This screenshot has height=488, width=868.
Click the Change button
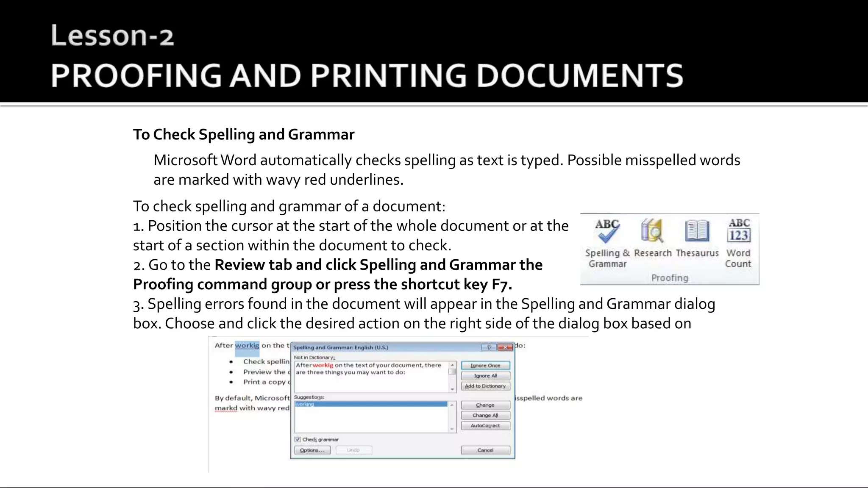[485, 405]
